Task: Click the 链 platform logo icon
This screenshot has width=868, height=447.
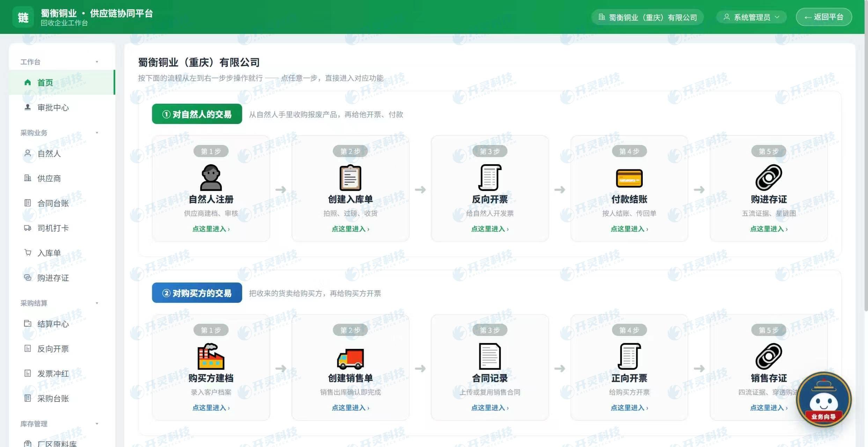Action: [x=23, y=17]
